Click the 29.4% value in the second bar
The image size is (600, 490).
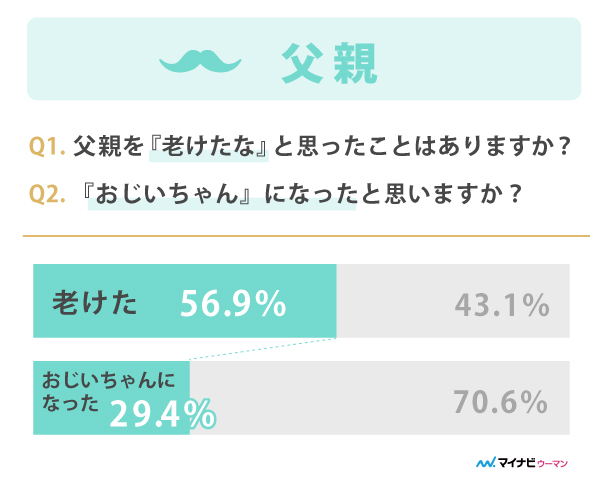(x=163, y=414)
